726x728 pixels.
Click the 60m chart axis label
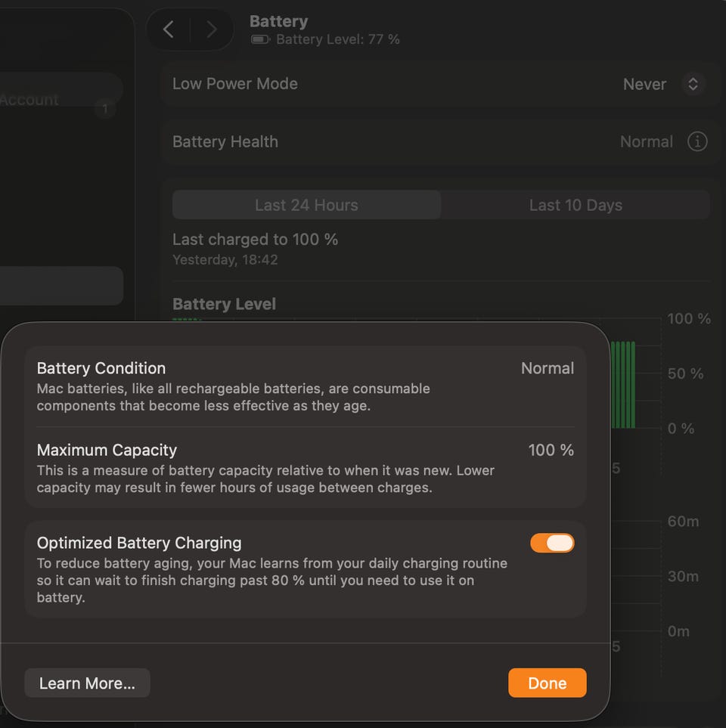click(x=683, y=522)
